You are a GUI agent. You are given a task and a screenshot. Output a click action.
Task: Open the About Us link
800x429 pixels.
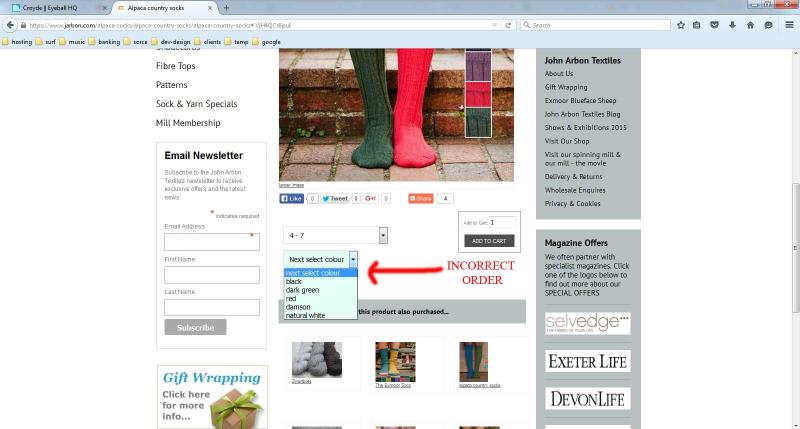[x=559, y=73]
